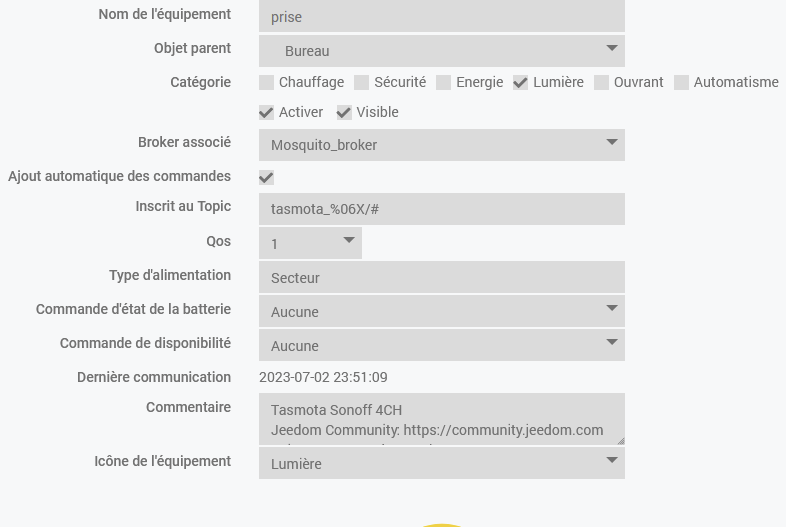The image size is (786, 527).
Task: Toggle the Chauffage category checkbox
Action: pyautogui.click(x=267, y=83)
